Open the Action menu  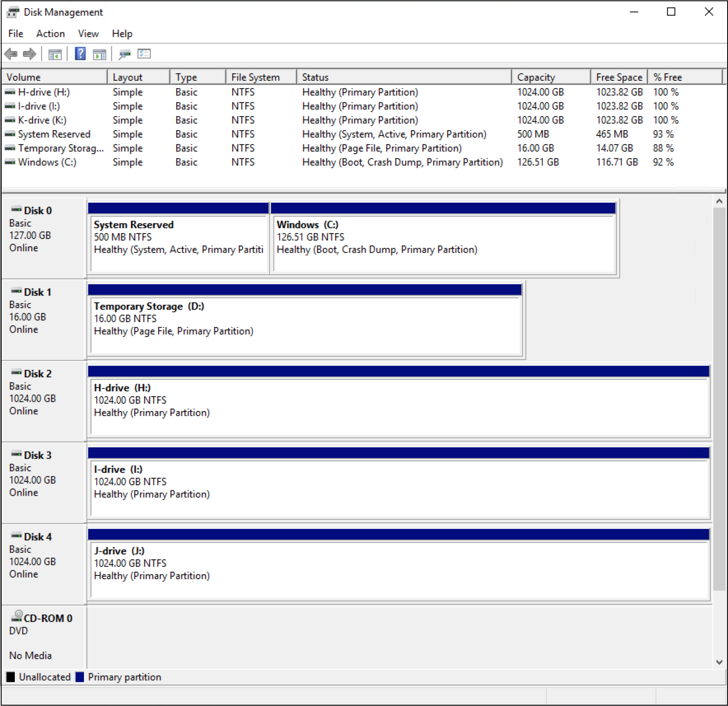click(50, 34)
